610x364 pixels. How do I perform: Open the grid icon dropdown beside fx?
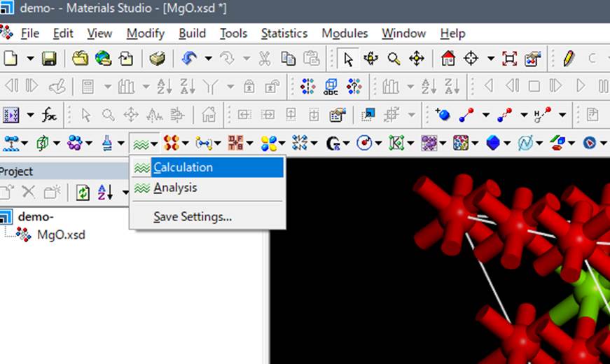(x=30, y=115)
